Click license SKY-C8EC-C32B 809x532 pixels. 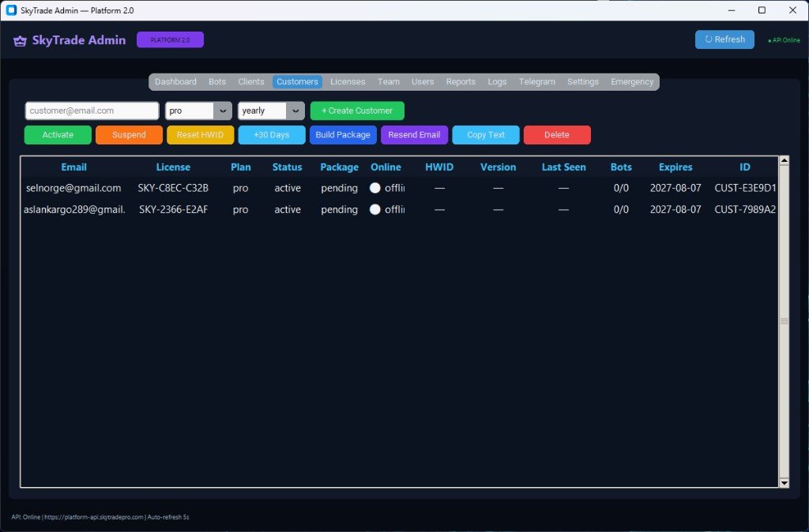tap(173, 188)
